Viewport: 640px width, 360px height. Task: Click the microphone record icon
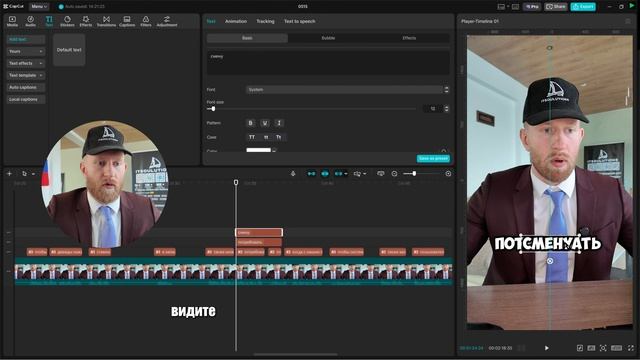pos(293,174)
